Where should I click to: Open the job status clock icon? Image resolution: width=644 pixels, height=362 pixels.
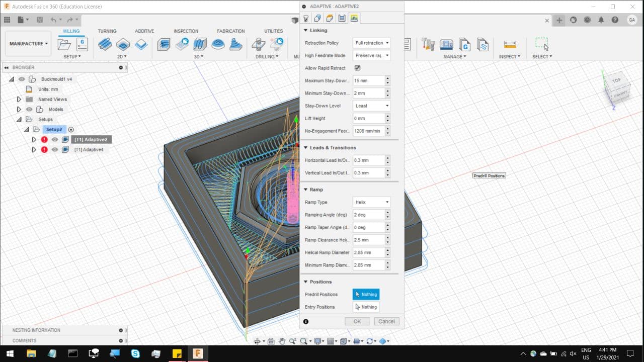587,20
